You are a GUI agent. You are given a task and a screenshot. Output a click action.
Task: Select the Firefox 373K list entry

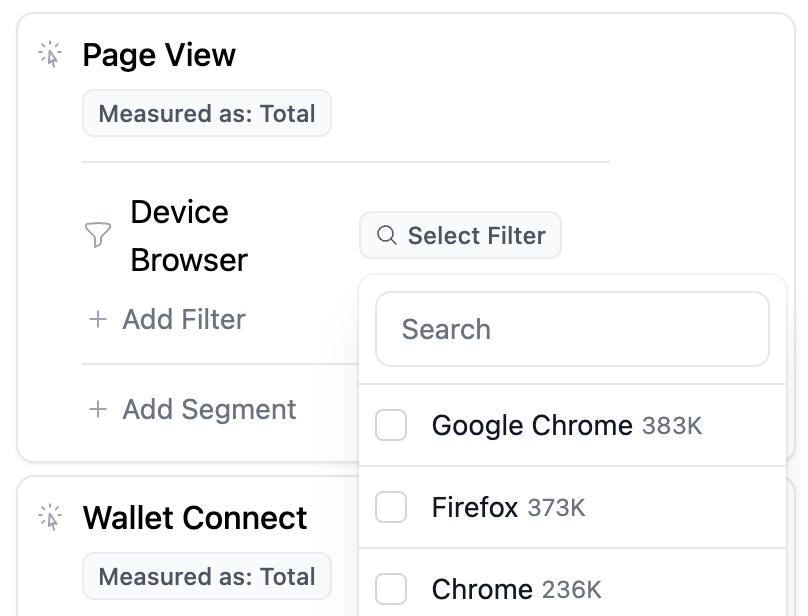[573, 507]
